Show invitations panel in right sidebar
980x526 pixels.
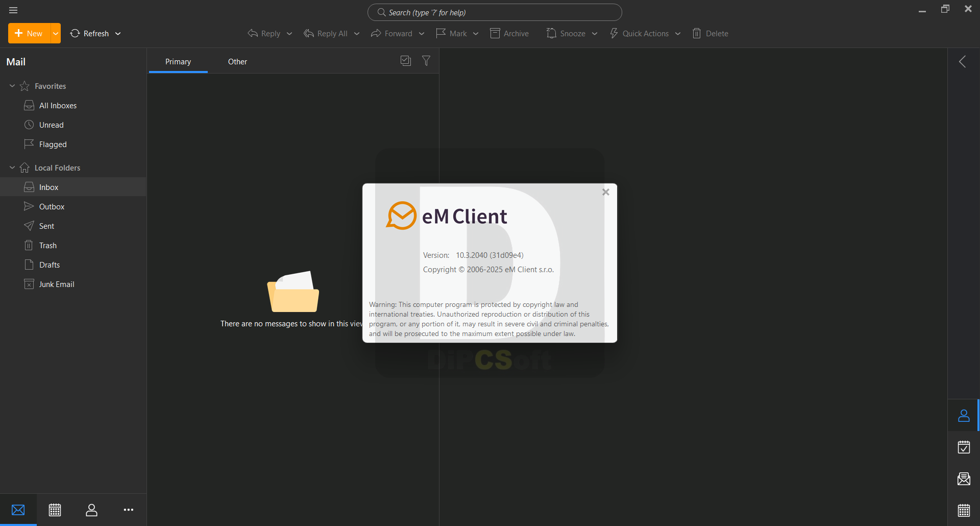click(x=964, y=479)
